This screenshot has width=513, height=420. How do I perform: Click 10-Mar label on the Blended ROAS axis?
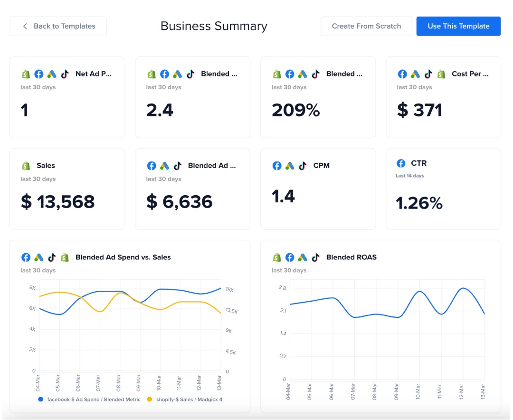coord(418,392)
